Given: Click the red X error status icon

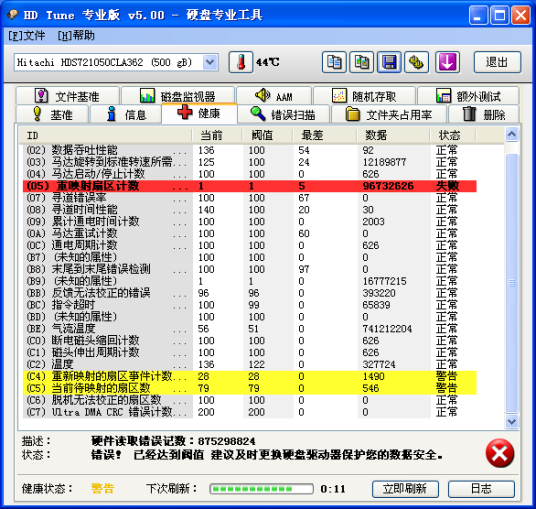Looking at the screenshot, I should (499, 453).
